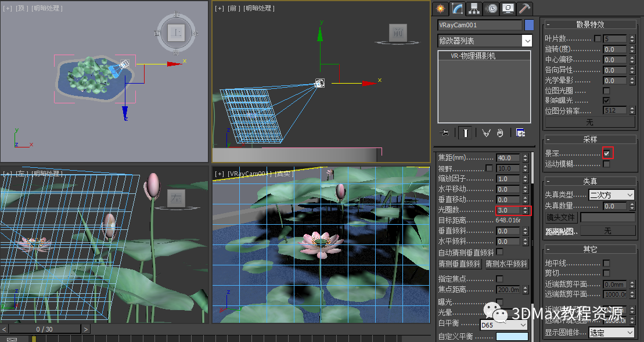Open the Utilities hammer tab
644x342 pixels.
click(x=524, y=8)
